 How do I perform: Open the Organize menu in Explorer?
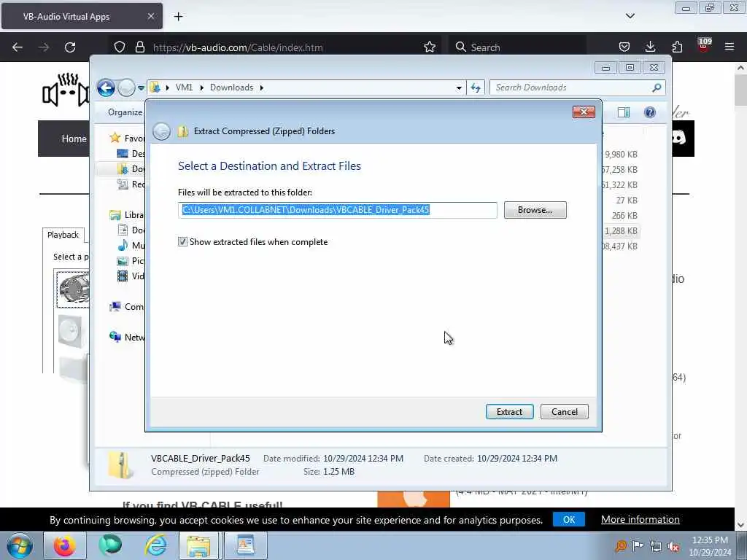point(125,112)
